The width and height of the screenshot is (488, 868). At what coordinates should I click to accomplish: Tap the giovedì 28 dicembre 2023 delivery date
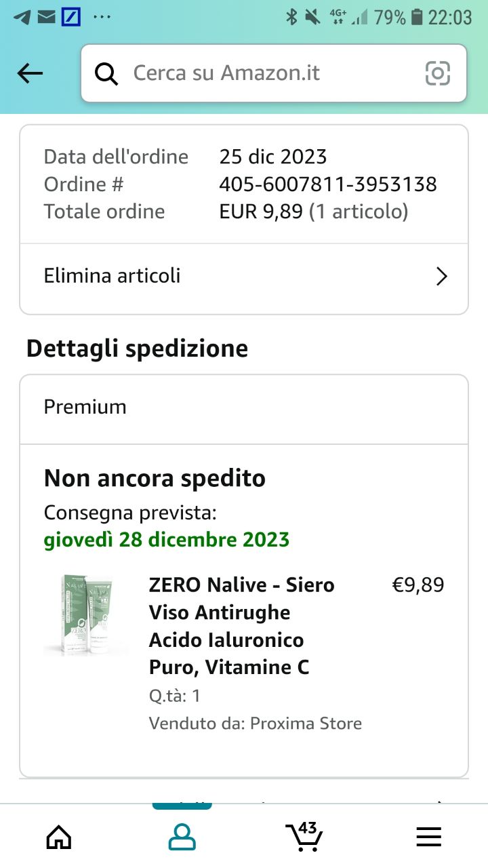167,540
